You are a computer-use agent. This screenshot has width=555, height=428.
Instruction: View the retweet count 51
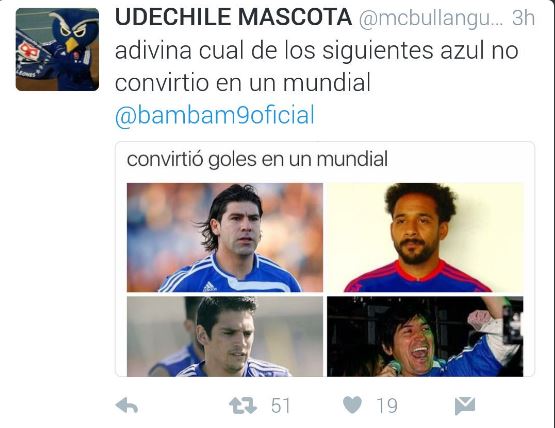(281, 406)
